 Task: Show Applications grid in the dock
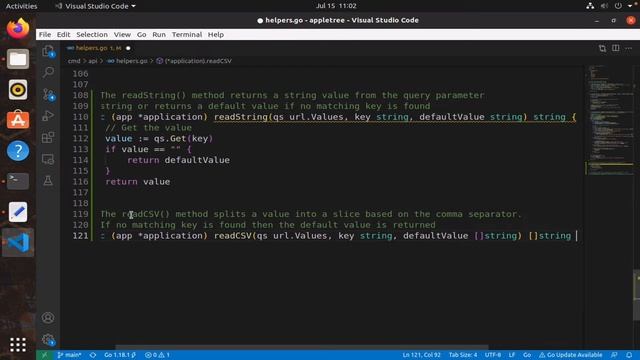tap(18, 345)
